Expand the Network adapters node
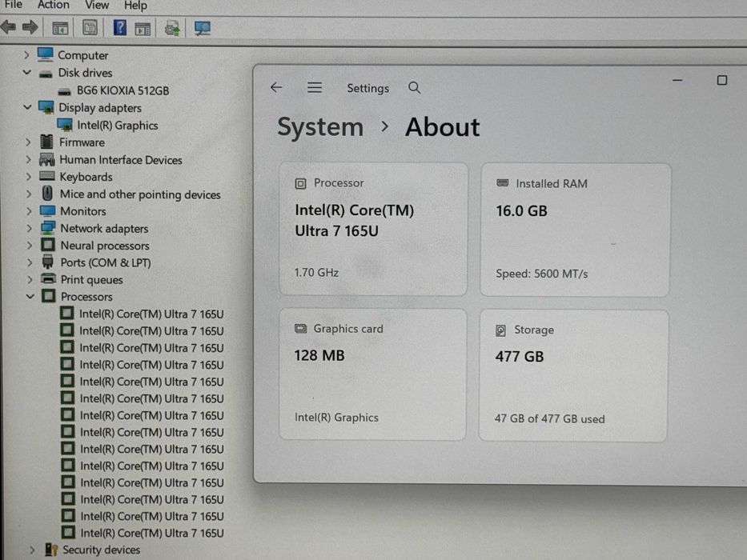Viewport: 747px width, 560px height. tap(29, 229)
